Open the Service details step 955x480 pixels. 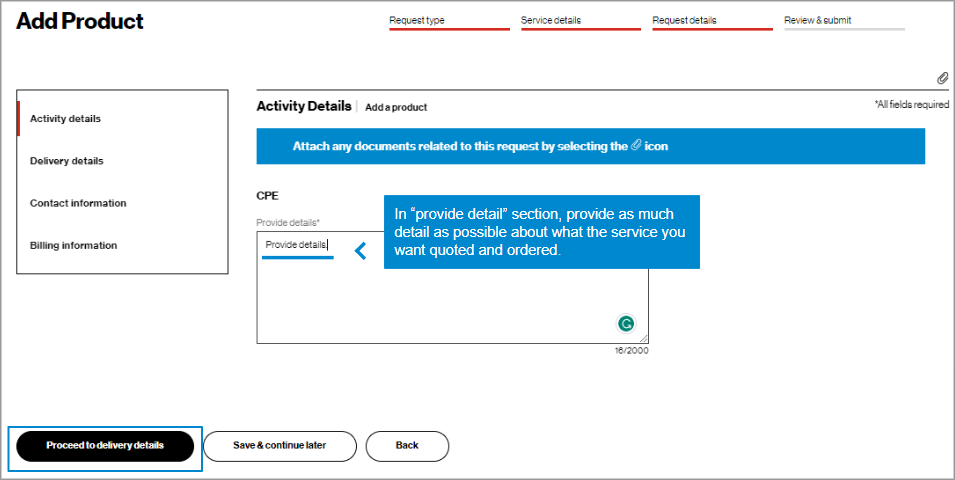click(551, 20)
